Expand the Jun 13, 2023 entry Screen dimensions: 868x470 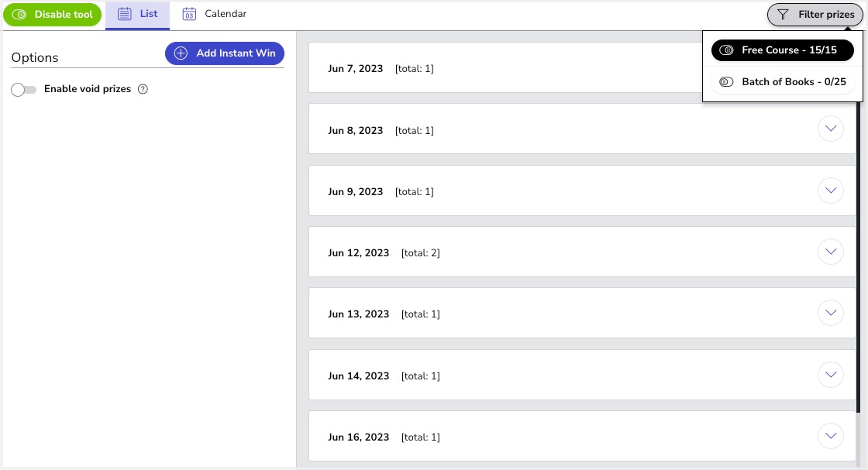pyautogui.click(x=831, y=313)
